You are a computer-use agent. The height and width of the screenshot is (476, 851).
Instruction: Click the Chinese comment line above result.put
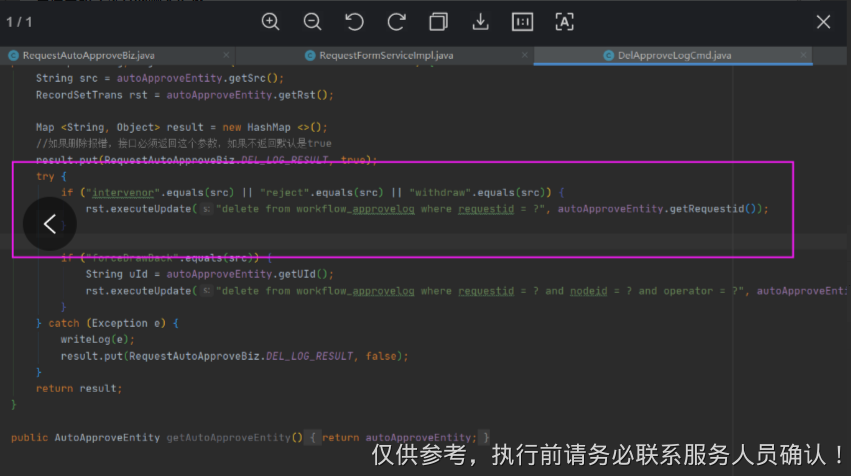(x=183, y=143)
